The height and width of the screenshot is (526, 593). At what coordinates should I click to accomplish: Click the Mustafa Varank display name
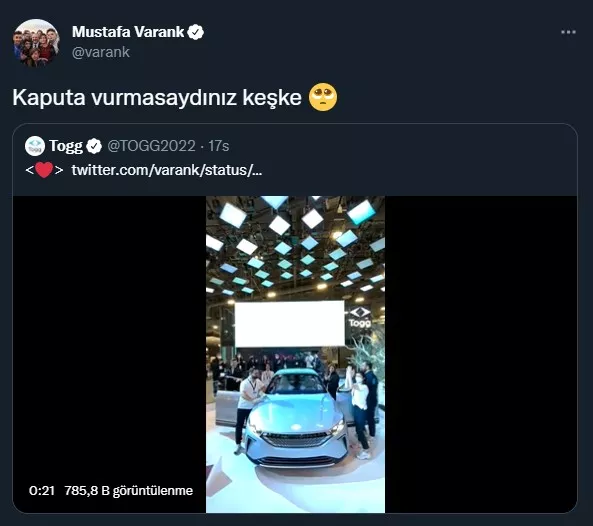tap(128, 32)
